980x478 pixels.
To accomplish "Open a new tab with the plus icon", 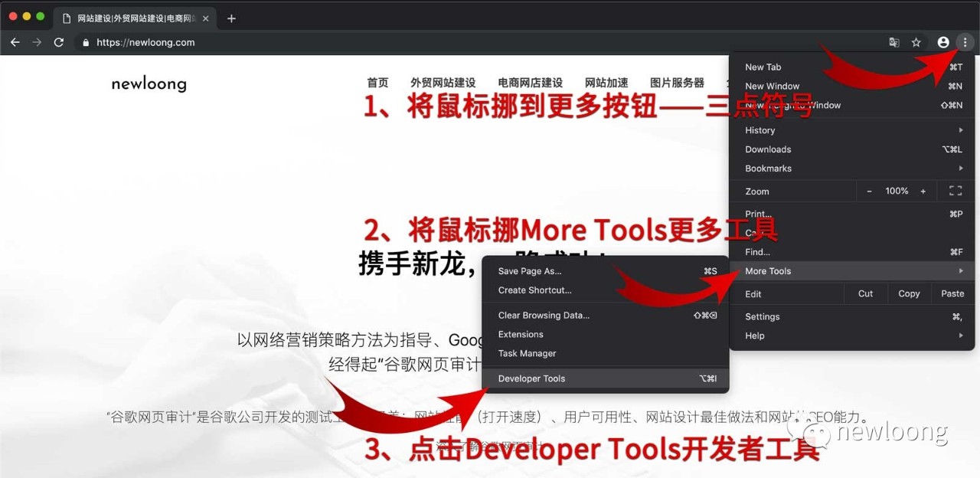I will pos(231,17).
